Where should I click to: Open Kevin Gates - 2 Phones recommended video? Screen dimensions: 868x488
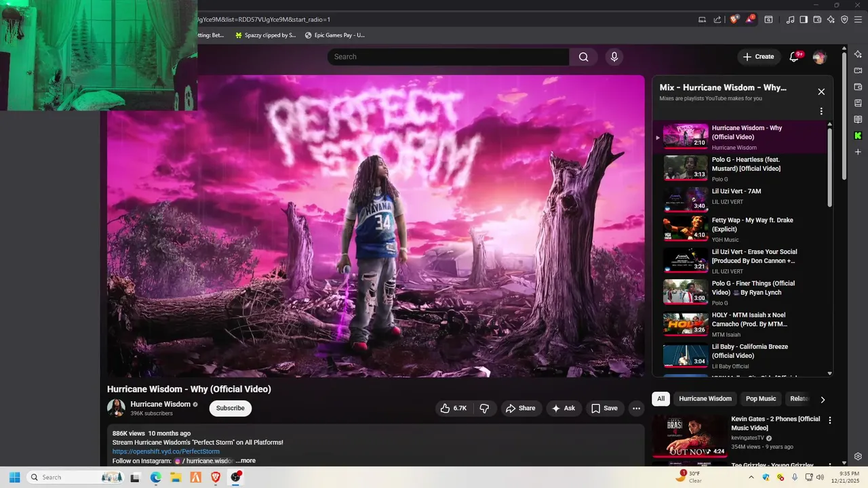pos(690,436)
